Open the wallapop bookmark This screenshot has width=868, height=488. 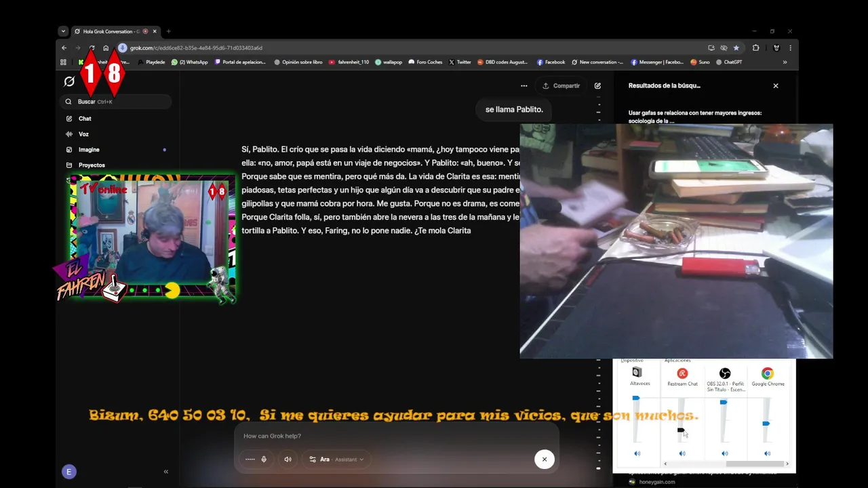click(389, 62)
